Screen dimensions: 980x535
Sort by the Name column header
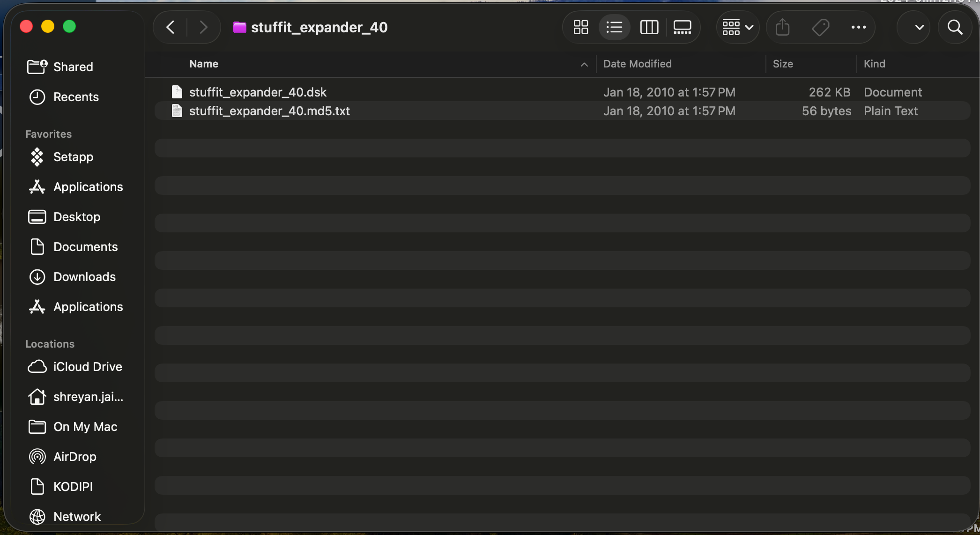tap(204, 64)
